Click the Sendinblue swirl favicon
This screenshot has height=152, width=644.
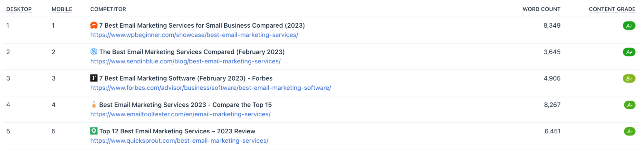pos(94,52)
